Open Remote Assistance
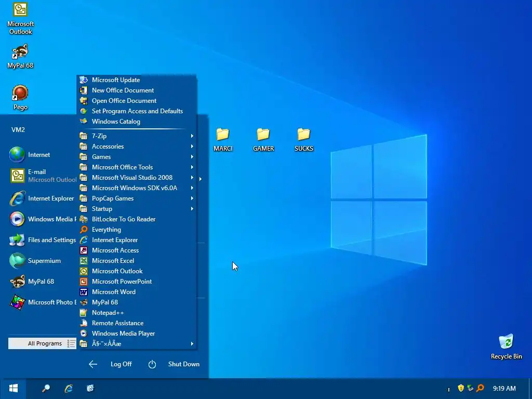Screen dimensions: 532x399 click(137, 323)
